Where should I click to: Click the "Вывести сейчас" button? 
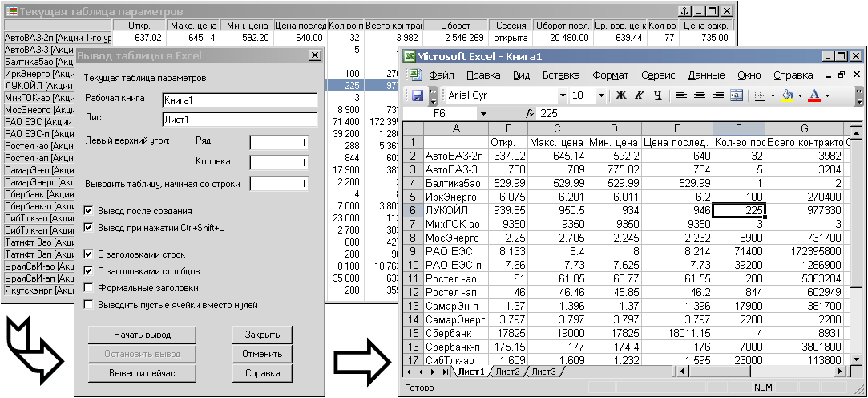(143, 373)
